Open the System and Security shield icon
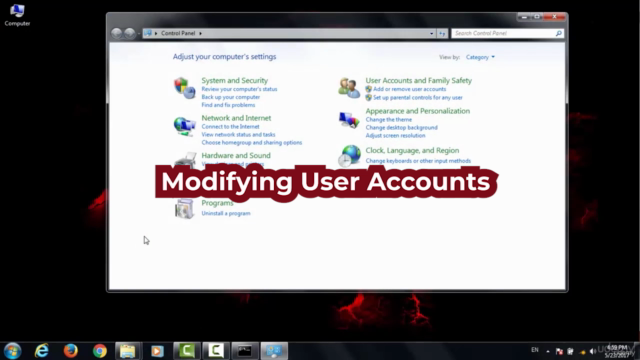 point(184,88)
